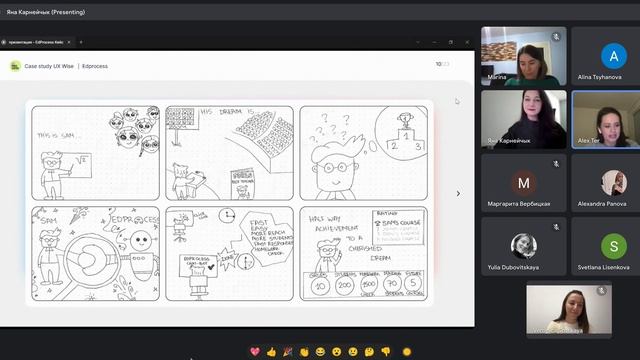Select Яна Карнейчык's video tile

pos(524,120)
